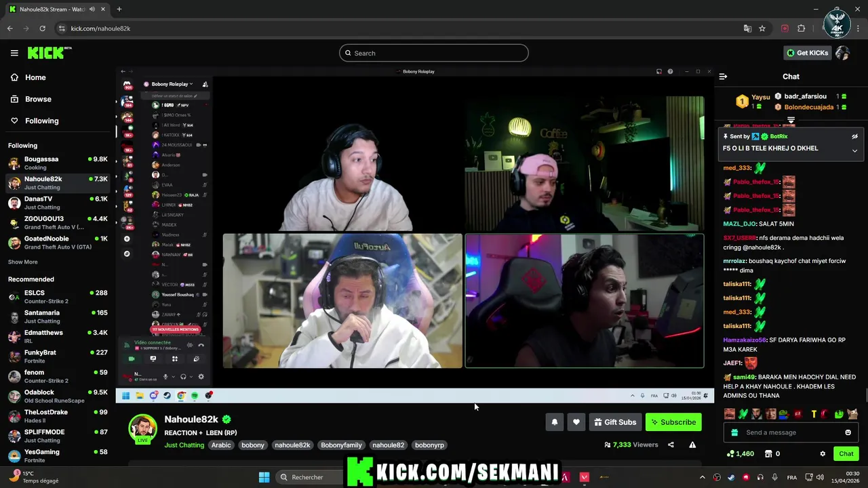Image resolution: width=868 pixels, height=488 pixels.
Task: Open the shop icon next to 0
Action: (x=768, y=454)
